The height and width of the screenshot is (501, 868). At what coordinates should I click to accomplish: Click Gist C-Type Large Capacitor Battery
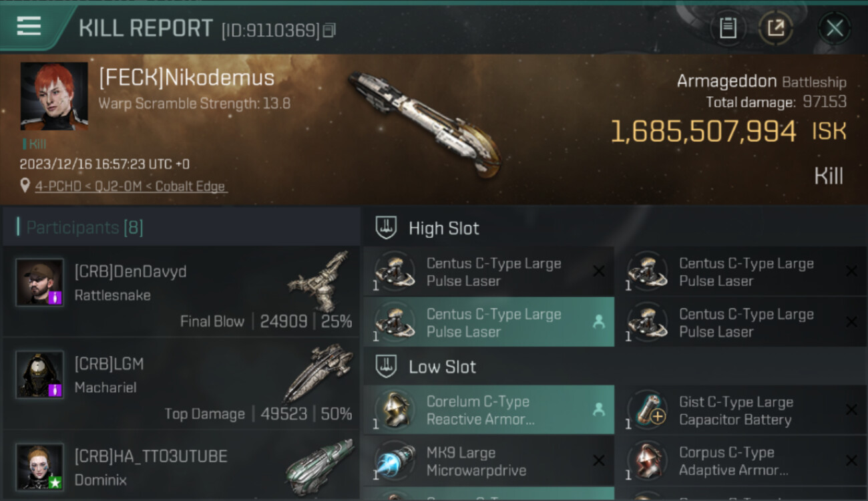pyautogui.click(x=741, y=410)
